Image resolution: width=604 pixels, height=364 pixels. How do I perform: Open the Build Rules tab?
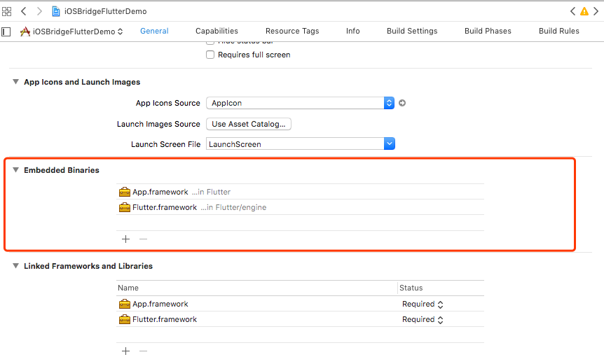(x=558, y=31)
